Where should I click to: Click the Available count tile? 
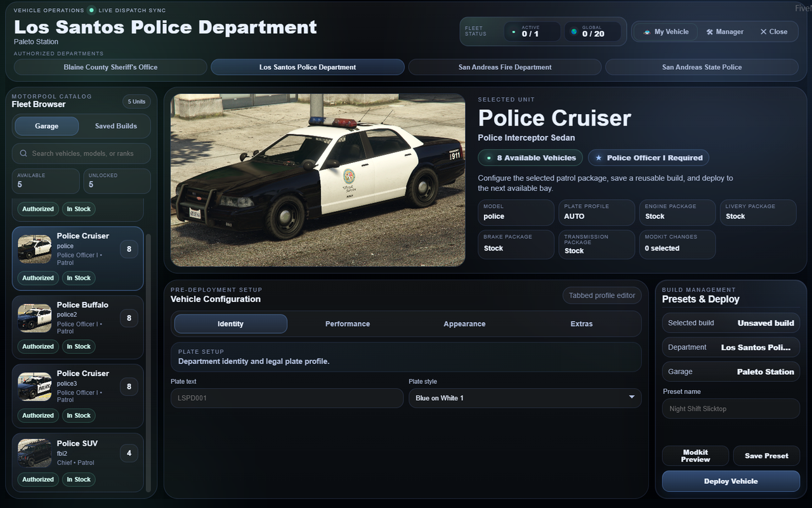tap(46, 181)
